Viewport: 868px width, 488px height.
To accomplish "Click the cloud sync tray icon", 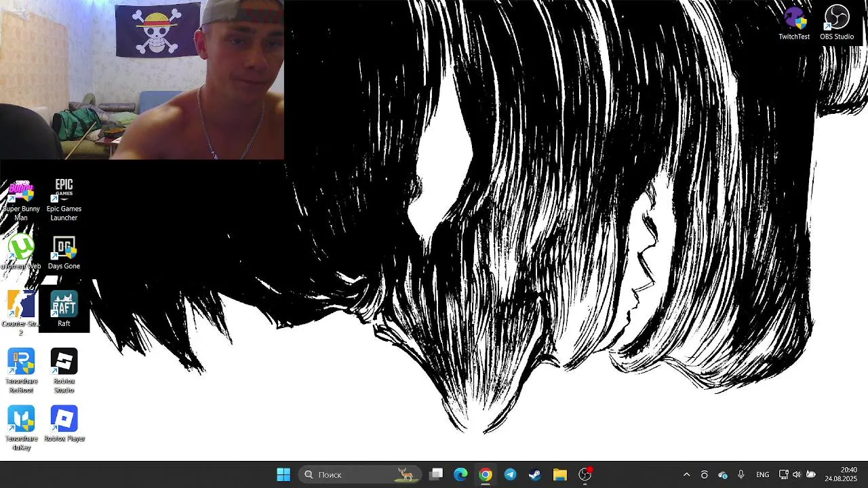I will pyautogui.click(x=723, y=474).
